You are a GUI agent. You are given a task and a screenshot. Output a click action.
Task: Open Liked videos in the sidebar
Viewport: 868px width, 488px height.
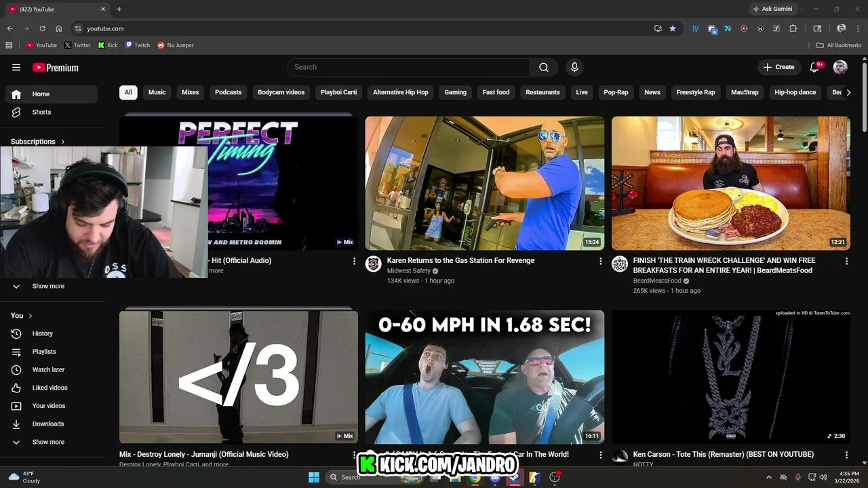coord(52,388)
